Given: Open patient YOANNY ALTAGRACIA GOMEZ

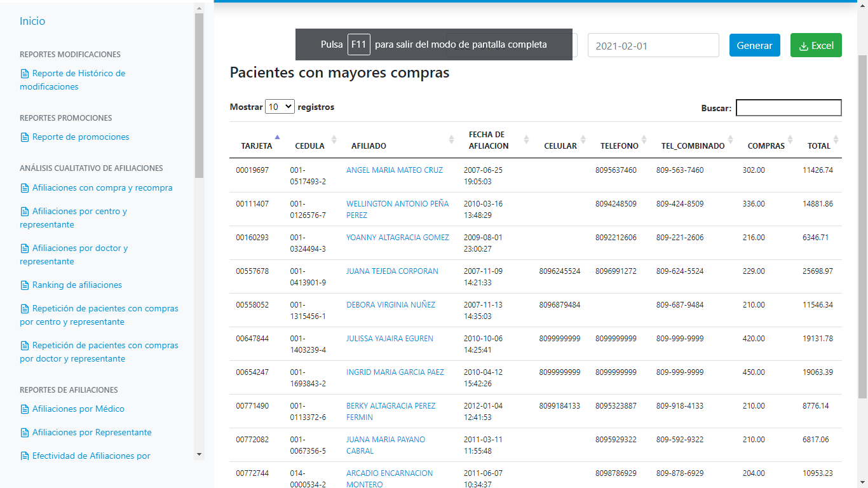Looking at the screenshot, I should 398,238.
